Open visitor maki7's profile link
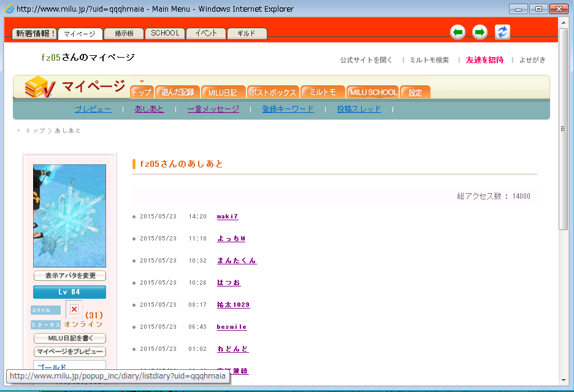 (228, 217)
